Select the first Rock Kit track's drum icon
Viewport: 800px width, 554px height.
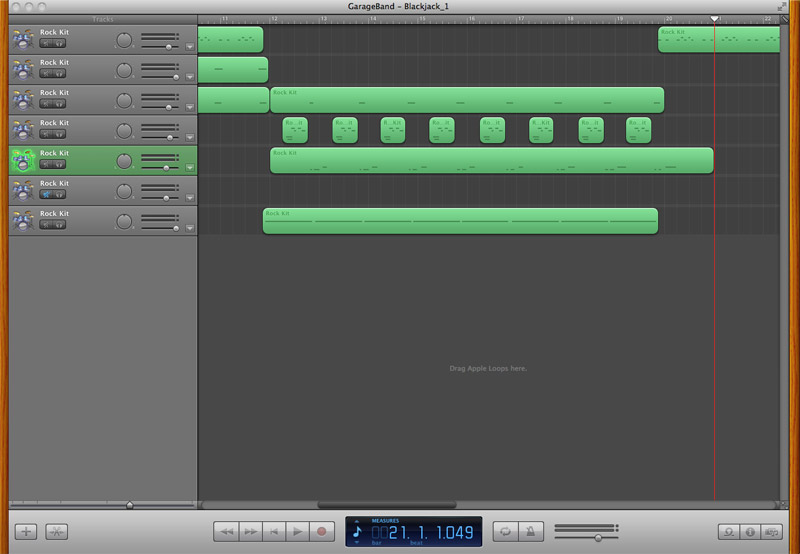point(23,40)
